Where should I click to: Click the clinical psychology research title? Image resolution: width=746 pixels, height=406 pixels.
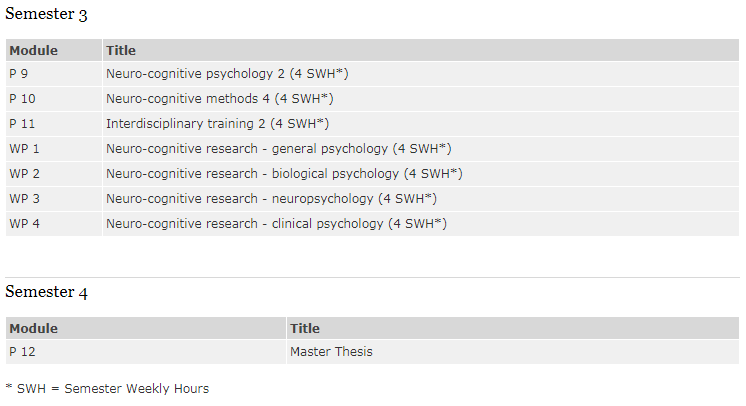(276, 224)
